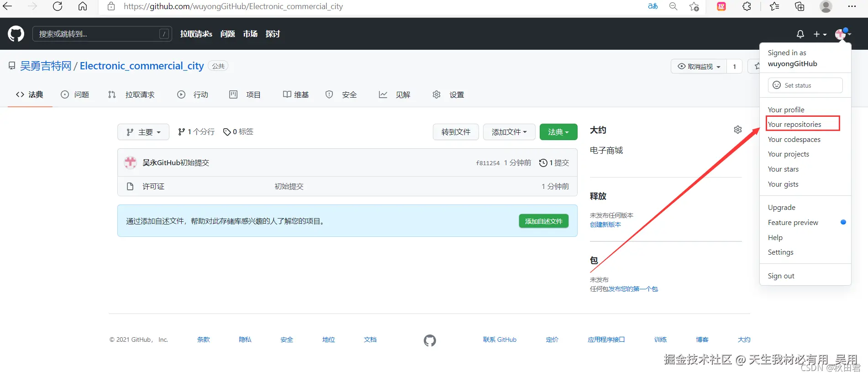Open 问题 in top navigation
The height and width of the screenshot is (376, 868).
(x=227, y=34)
